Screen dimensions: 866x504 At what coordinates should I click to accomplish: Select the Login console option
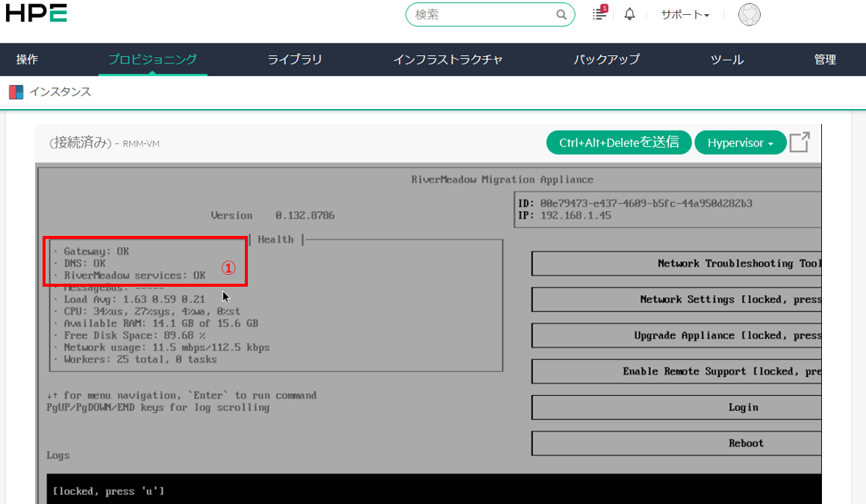(676, 407)
